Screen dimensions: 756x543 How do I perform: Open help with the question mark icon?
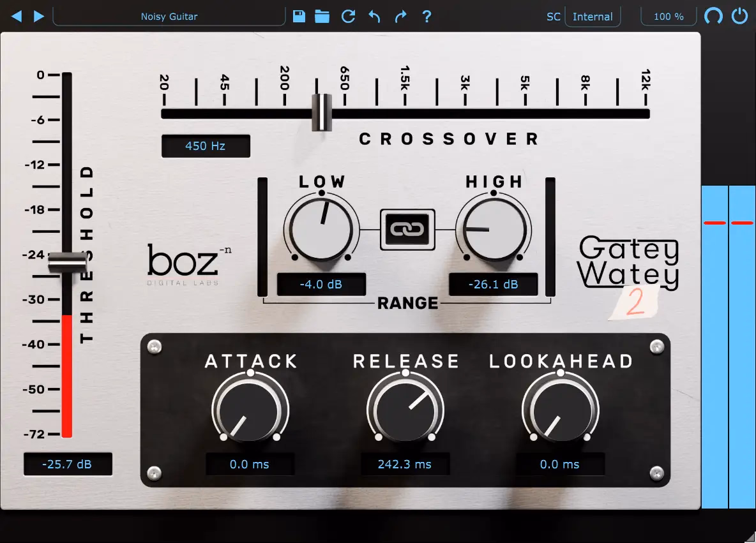click(x=427, y=17)
